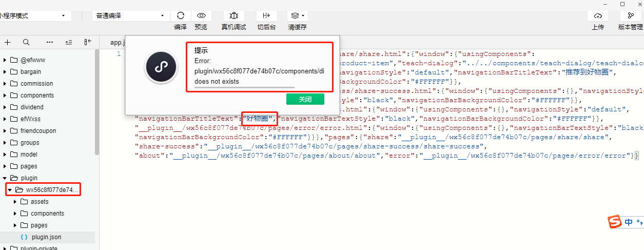Collapse the wx56c8f077de74... folder arrow
The width and height of the screenshot is (644, 250).
(x=10, y=190)
